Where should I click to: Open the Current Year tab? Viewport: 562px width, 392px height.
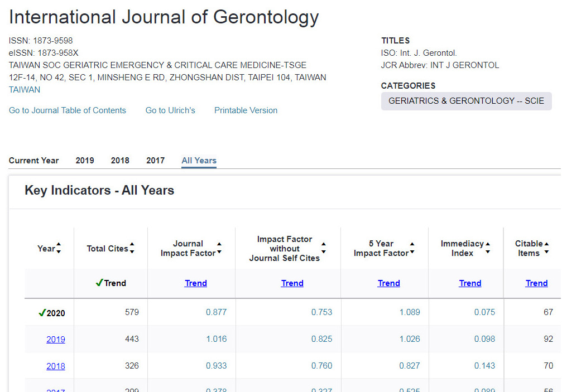point(33,161)
